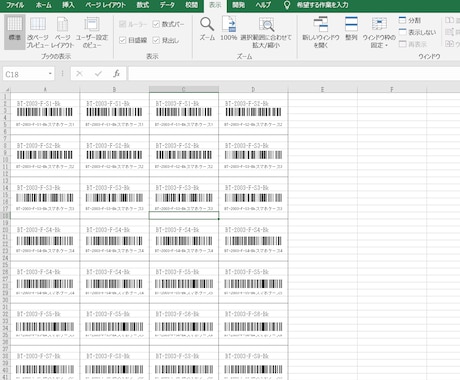Open the Name Box dropdown arrow
This screenshot has height=380, width=460.
[x=50, y=74]
